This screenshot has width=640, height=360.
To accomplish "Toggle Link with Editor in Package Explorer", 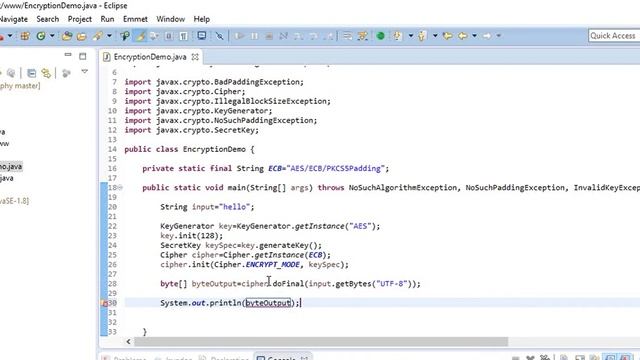I will pos(46,73).
